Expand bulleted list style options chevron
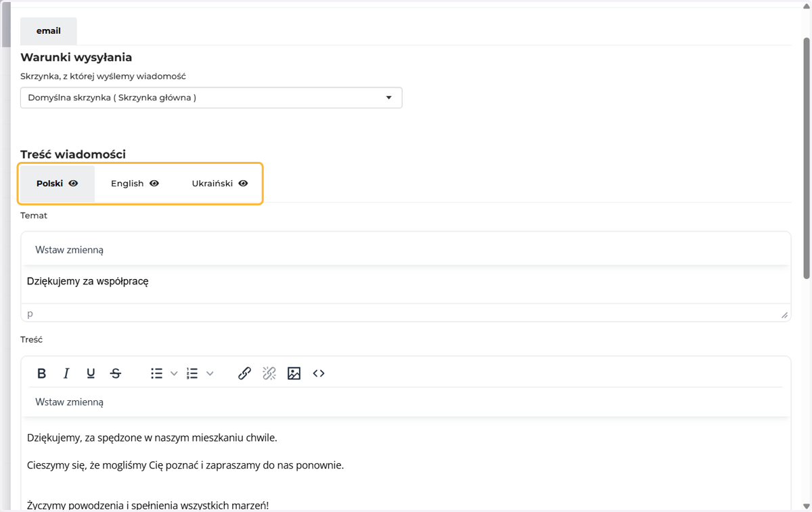 click(x=174, y=373)
